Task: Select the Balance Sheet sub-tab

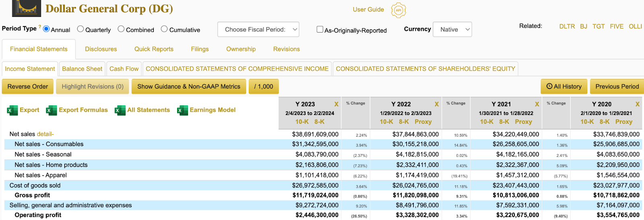Action: tap(82, 69)
